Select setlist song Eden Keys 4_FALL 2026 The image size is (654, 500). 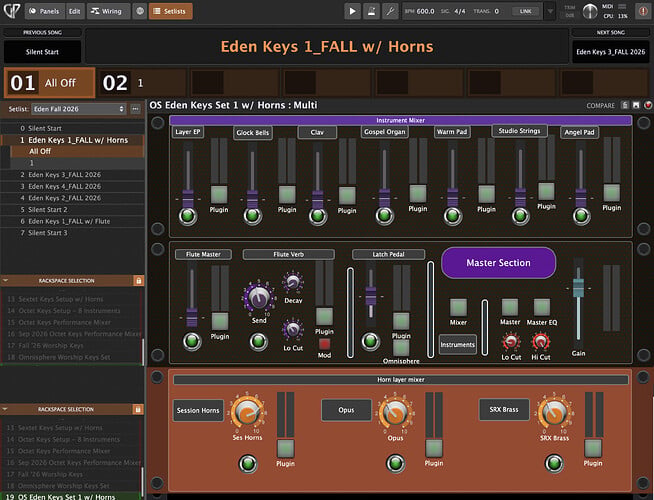(73, 186)
